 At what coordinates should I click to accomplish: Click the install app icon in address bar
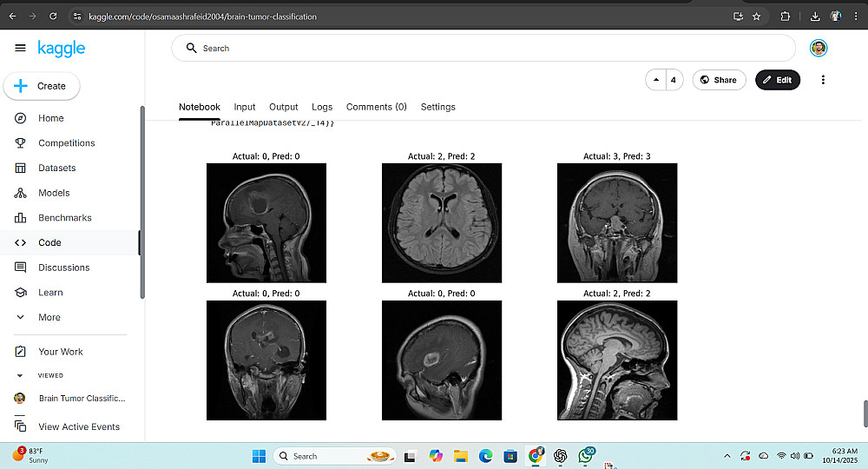pos(738,17)
